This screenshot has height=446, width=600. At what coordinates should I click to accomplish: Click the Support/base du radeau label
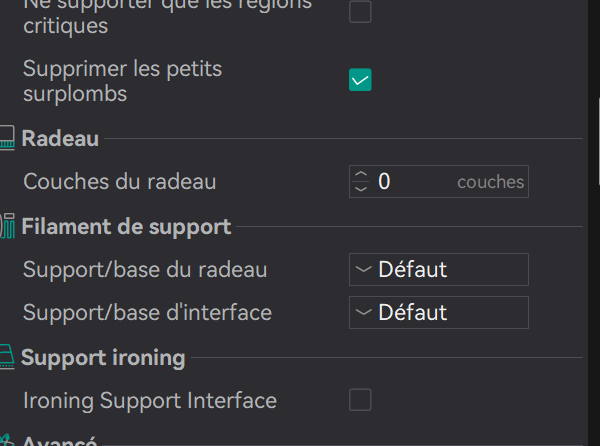coord(145,270)
